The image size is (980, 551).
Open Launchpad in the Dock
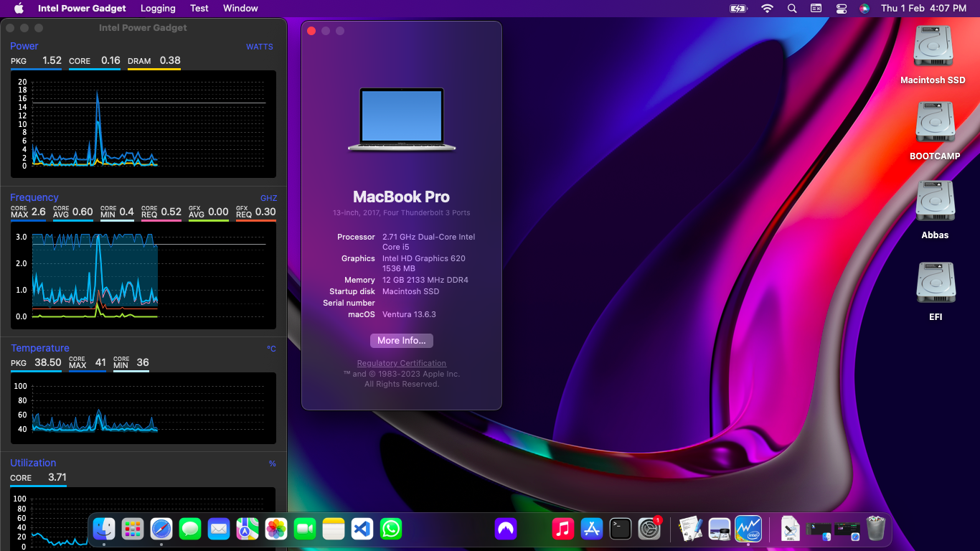(x=133, y=529)
